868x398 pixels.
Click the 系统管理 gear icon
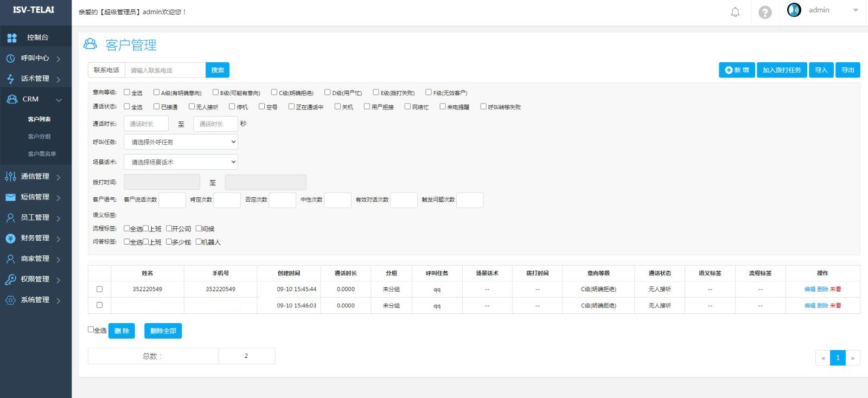click(x=10, y=300)
